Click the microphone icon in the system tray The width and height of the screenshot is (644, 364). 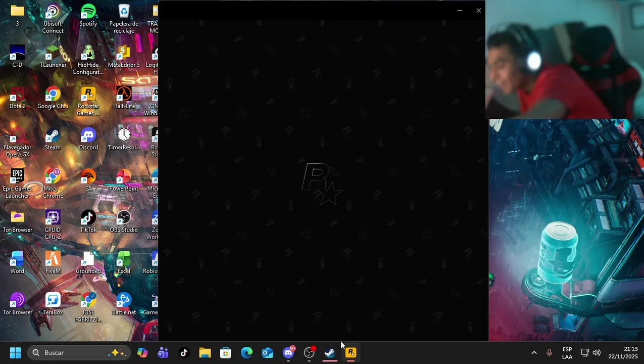[x=549, y=352]
